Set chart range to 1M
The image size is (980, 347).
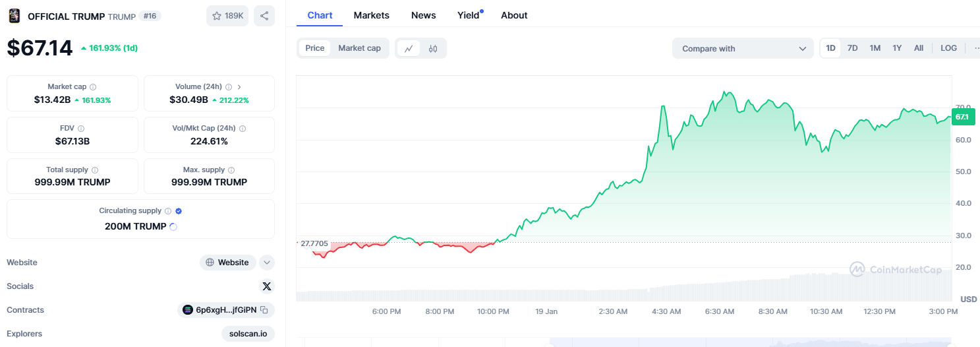pyautogui.click(x=875, y=48)
